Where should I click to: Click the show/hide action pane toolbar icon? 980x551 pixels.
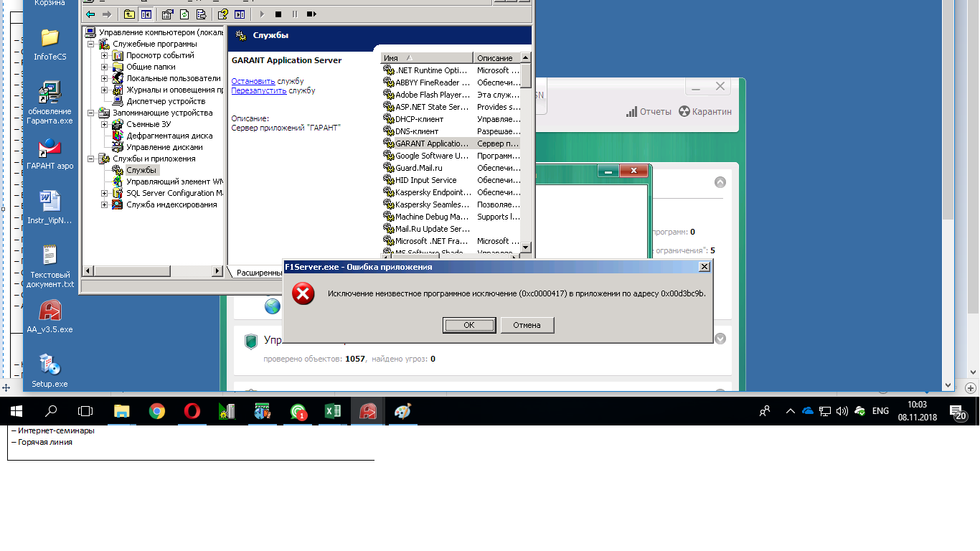(240, 14)
